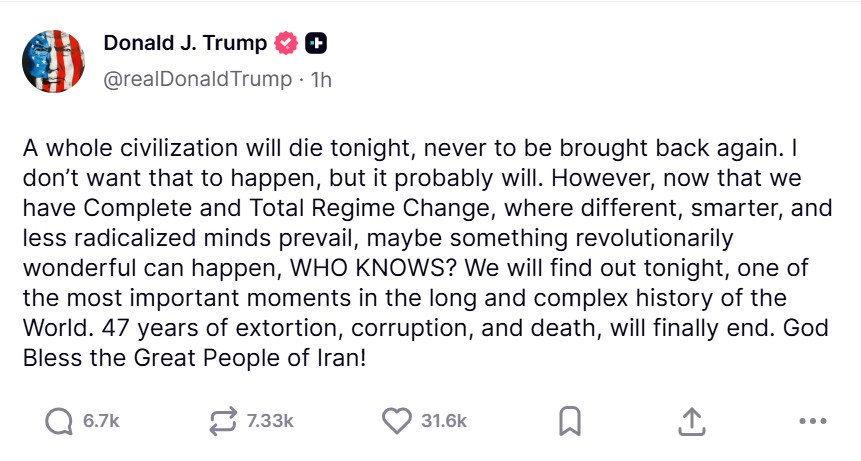Click the 31.6k likes count
The image size is (861, 461).
click(444, 422)
